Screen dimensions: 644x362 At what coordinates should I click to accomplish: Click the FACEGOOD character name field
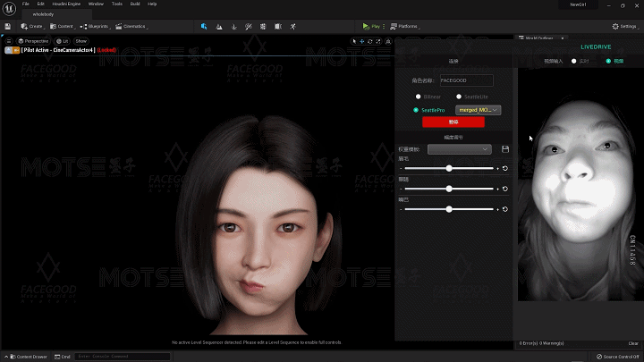(x=466, y=80)
